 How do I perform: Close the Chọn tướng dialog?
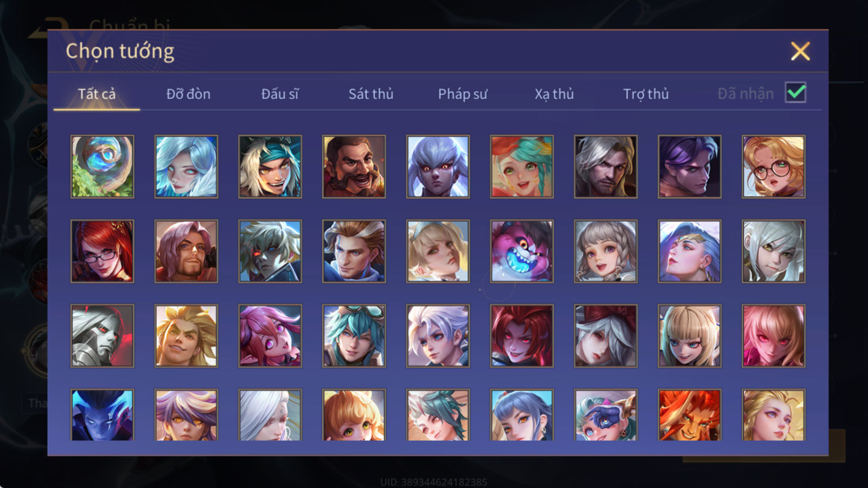tap(800, 51)
